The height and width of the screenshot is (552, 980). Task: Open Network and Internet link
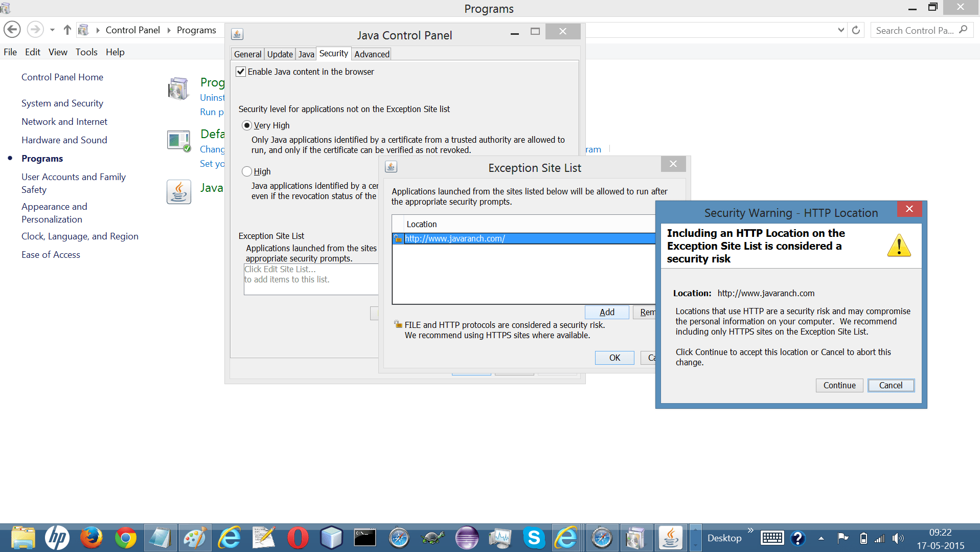pos(64,122)
